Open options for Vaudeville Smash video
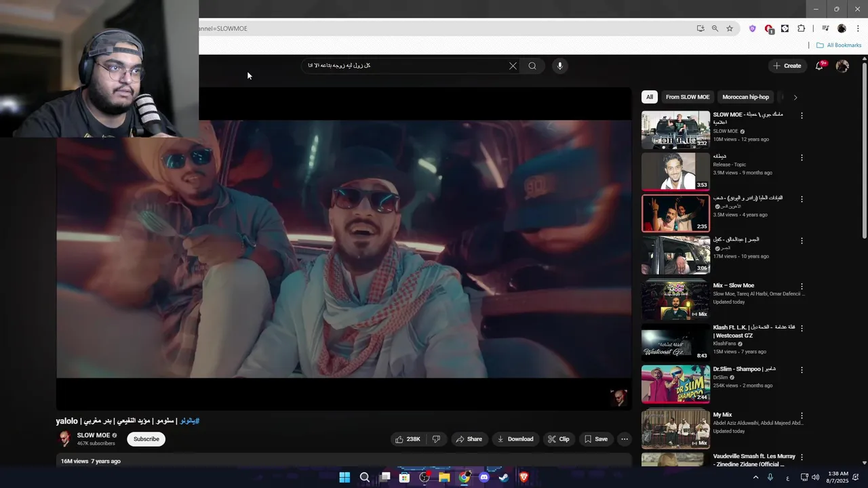This screenshot has height=488, width=868. 802,457
